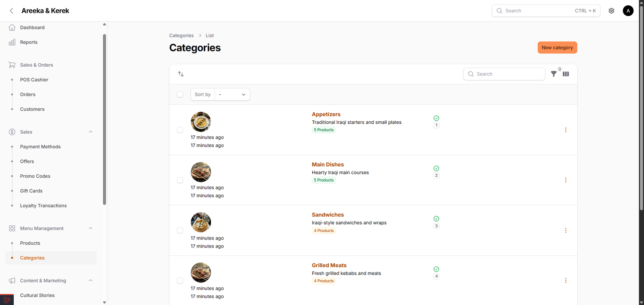Click the active check icon for Main Dishes
Screen dimensions: 644x305
tap(436, 168)
